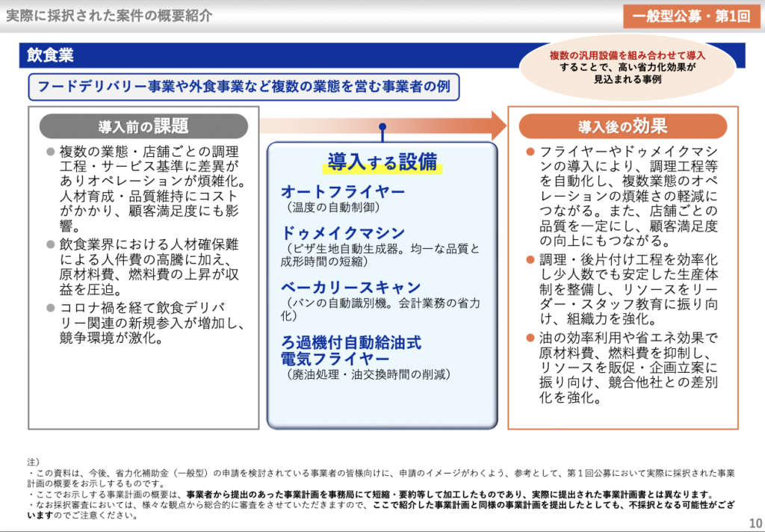This screenshot has width=765, height=532.
Task: Click the bullet about 飲食業界における人材確保難
Action: coord(143,267)
